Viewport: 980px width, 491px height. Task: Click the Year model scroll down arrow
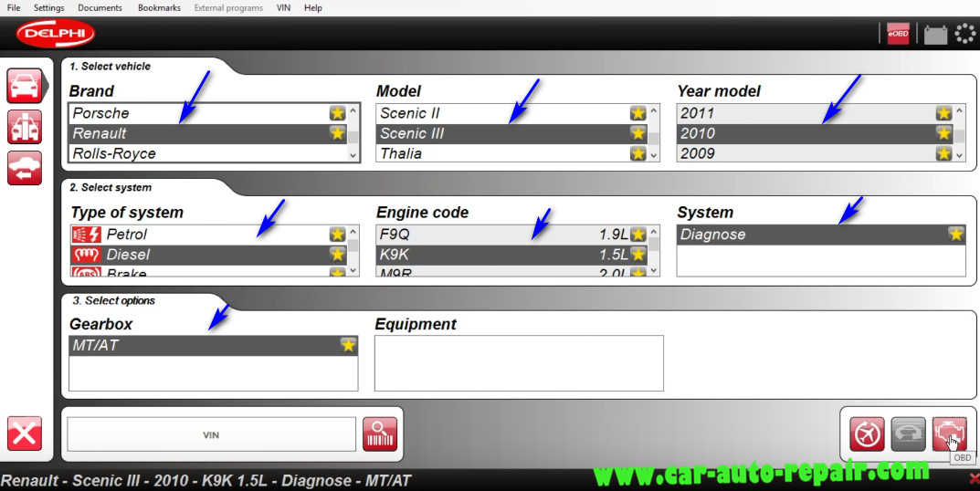click(x=960, y=155)
